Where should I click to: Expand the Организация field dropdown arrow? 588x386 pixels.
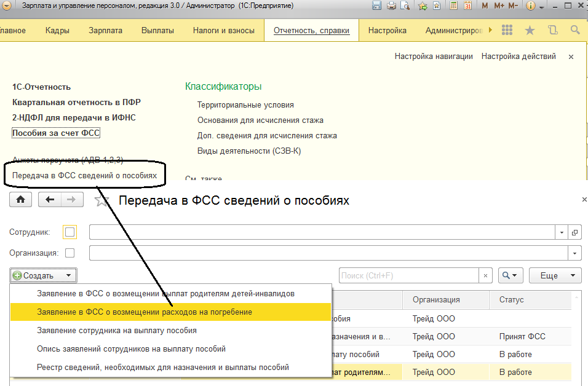click(x=576, y=253)
